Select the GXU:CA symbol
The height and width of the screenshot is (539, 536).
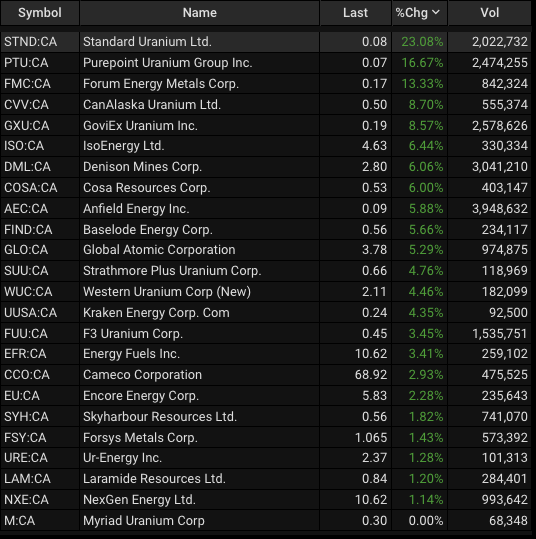click(26, 126)
